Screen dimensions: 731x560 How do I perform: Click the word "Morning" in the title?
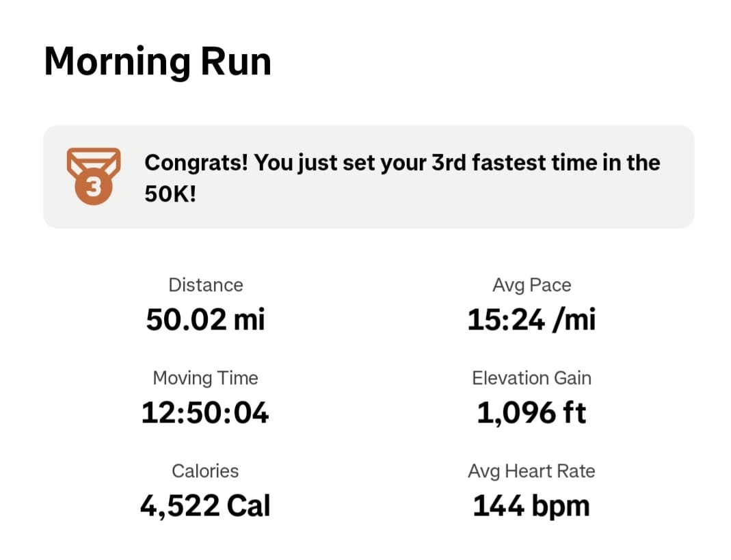pyautogui.click(x=116, y=62)
